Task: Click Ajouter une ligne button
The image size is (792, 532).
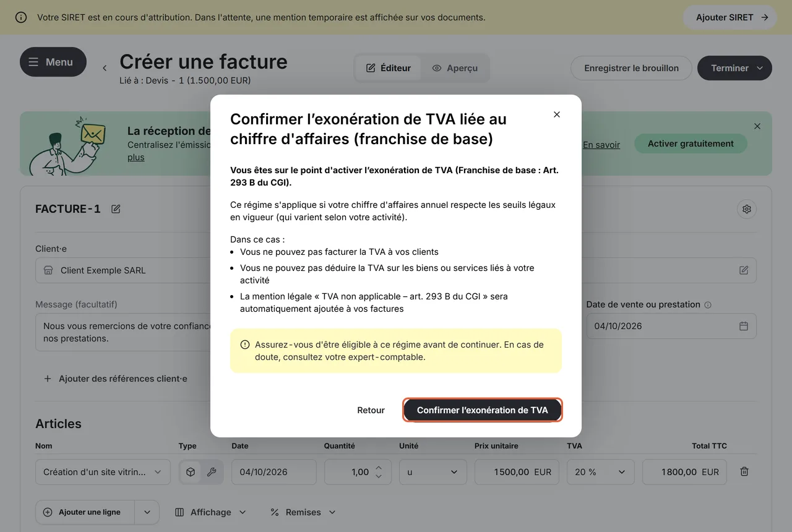Action: (85, 512)
